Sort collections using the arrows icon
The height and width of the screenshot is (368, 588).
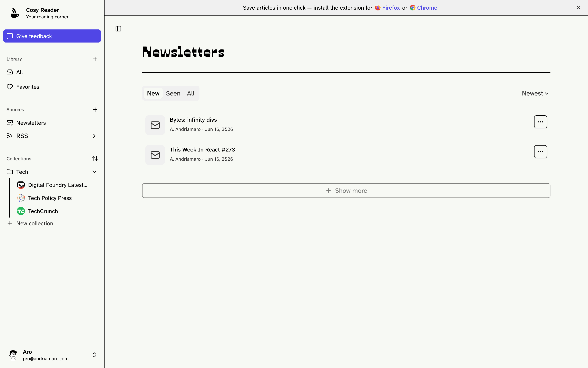95,159
